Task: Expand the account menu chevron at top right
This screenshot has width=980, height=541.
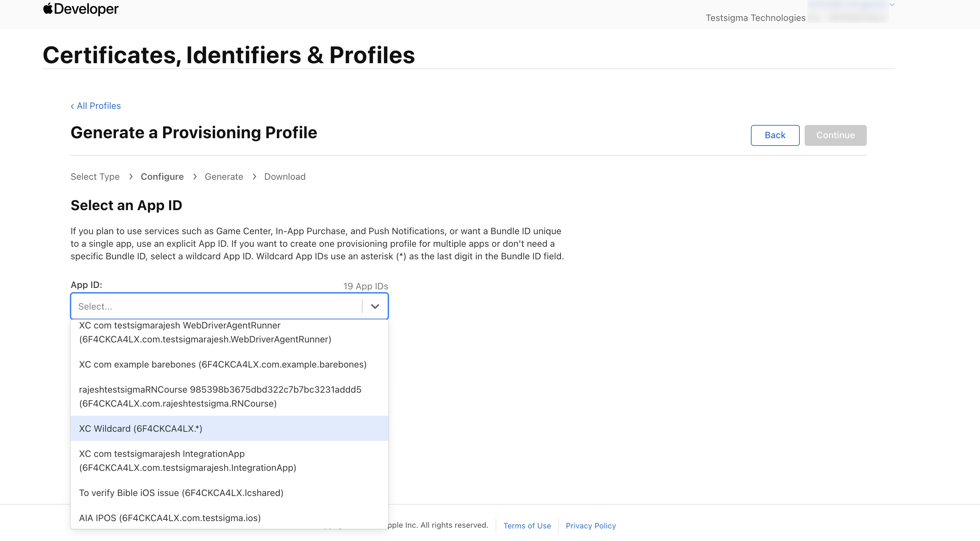Action: 892,5
